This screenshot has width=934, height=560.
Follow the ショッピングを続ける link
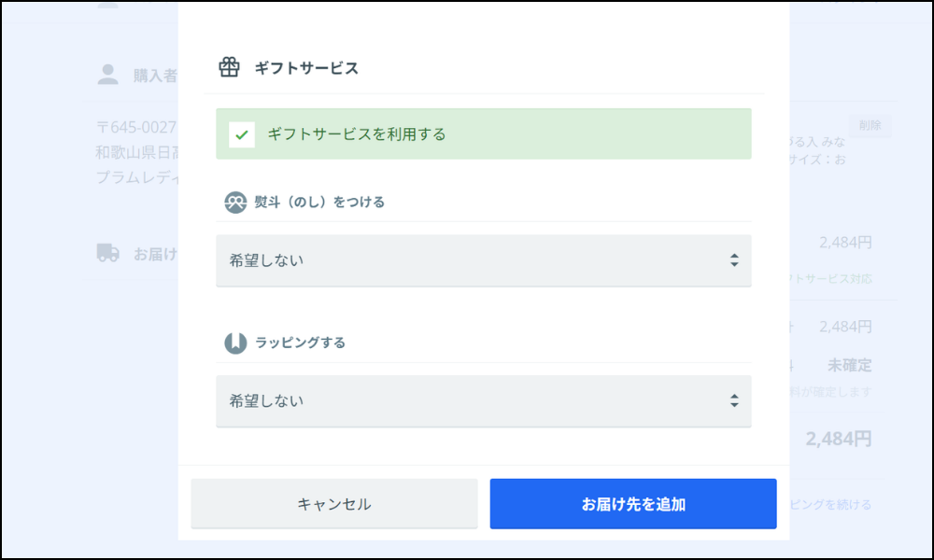pos(831,505)
